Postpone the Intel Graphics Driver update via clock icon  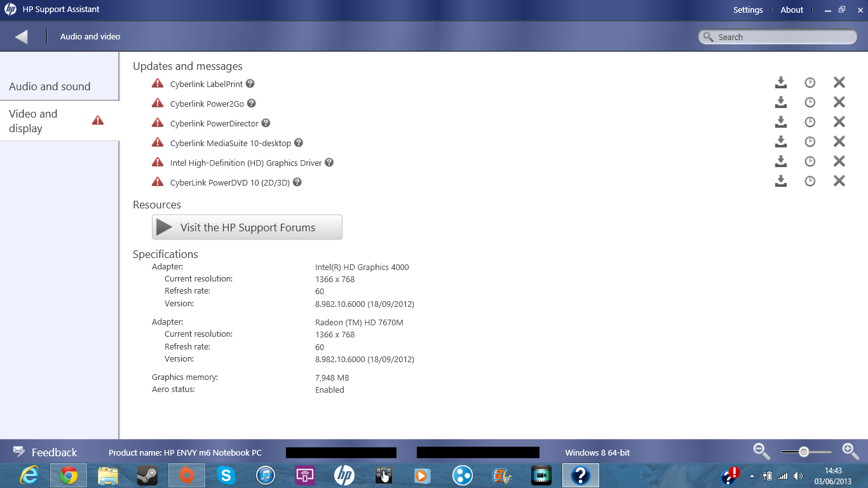point(810,161)
